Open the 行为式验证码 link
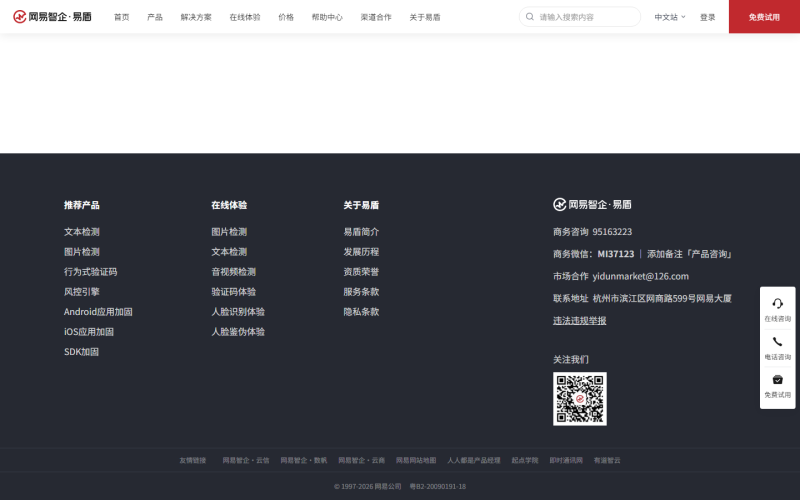The height and width of the screenshot is (500, 800). 90,271
